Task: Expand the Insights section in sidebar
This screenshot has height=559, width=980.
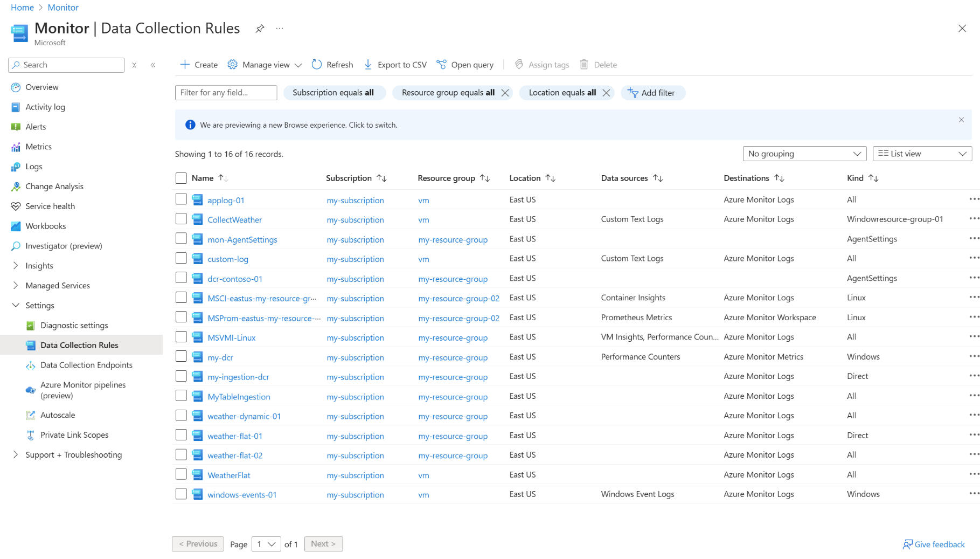Action: pyautogui.click(x=16, y=266)
